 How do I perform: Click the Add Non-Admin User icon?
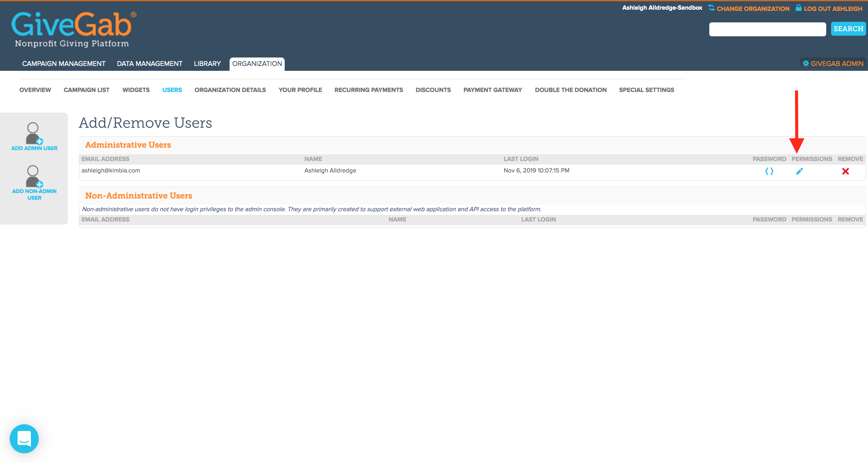34,176
